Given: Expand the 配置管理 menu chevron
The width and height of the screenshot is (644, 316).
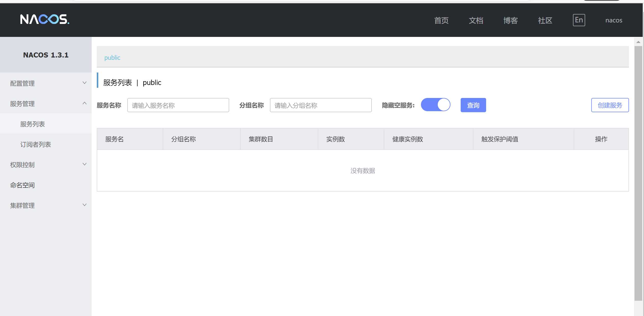Looking at the screenshot, I should tap(85, 83).
